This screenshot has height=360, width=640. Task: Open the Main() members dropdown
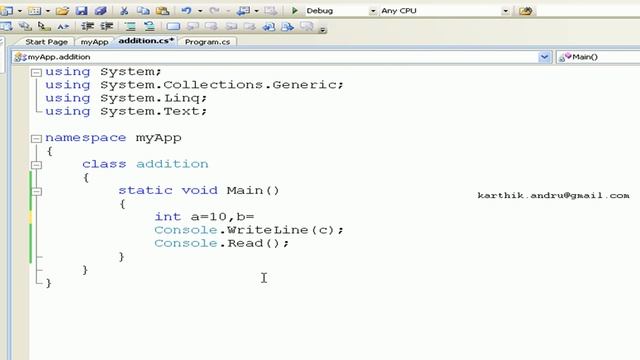pyautogui.click(x=598, y=57)
